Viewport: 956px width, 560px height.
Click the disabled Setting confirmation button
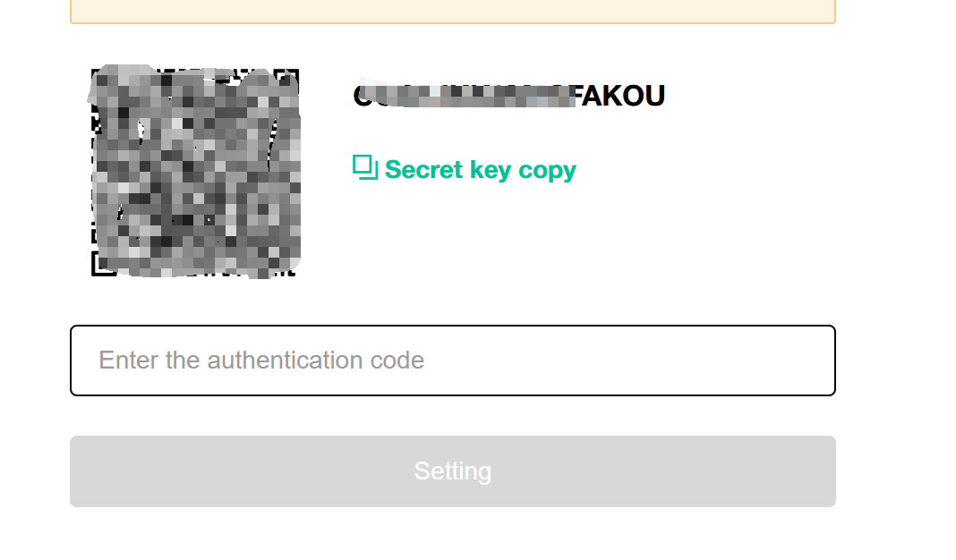(452, 471)
